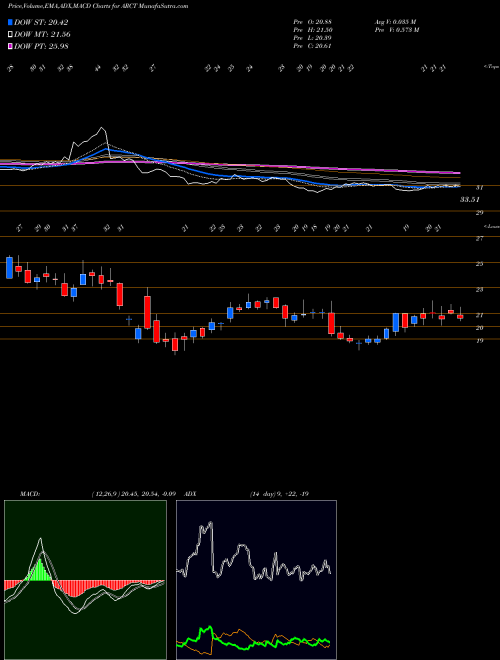Click the 'Pre O: 20.88' value
Viewport: 500px width, 660px height.
click(x=313, y=21)
